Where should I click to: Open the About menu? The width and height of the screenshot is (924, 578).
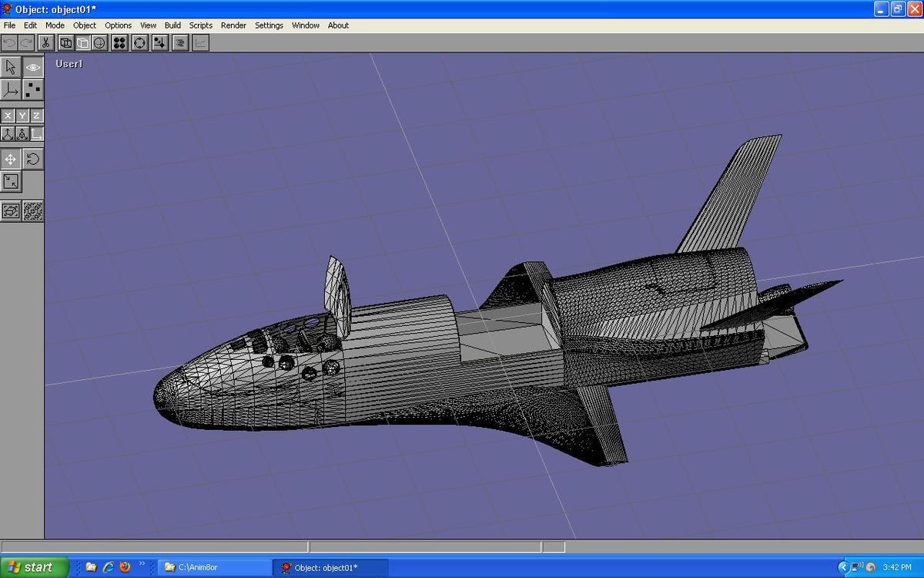pyautogui.click(x=338, y=25)
